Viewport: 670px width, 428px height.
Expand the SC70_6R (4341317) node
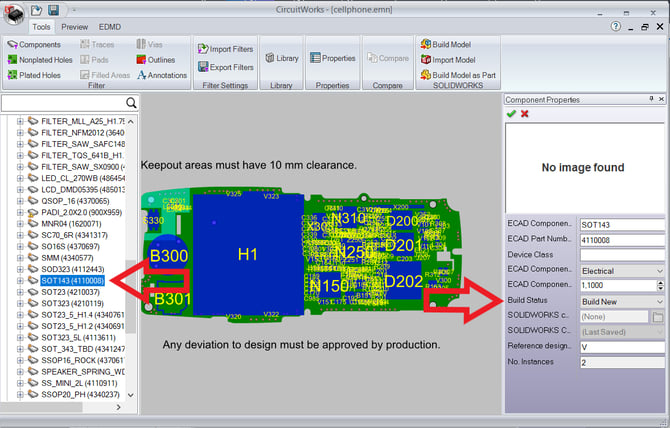(20, 235)
